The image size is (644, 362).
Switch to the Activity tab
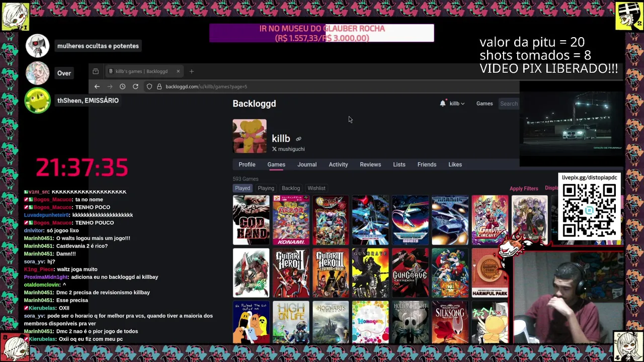338,164
